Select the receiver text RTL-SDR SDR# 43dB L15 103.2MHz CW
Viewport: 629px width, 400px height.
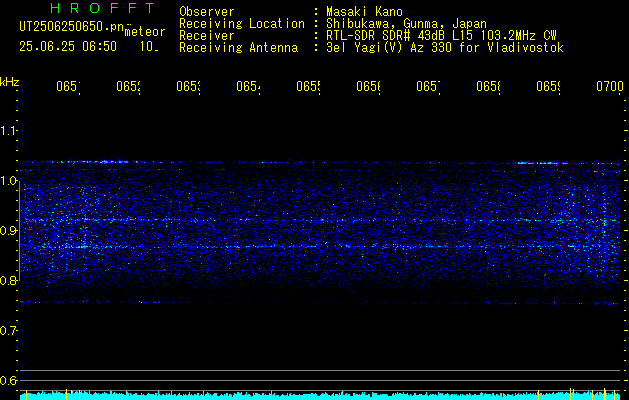point(441,36)
